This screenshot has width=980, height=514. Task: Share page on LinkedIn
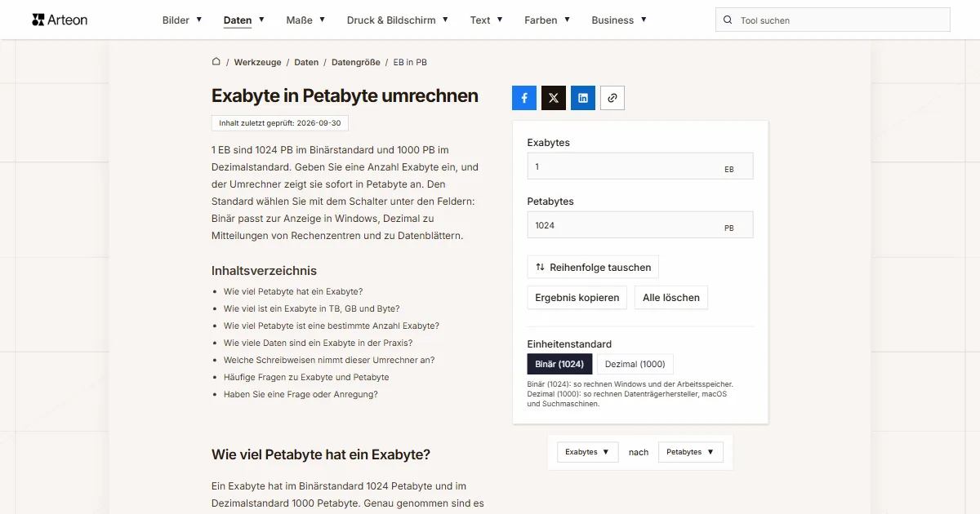(583, 98)
